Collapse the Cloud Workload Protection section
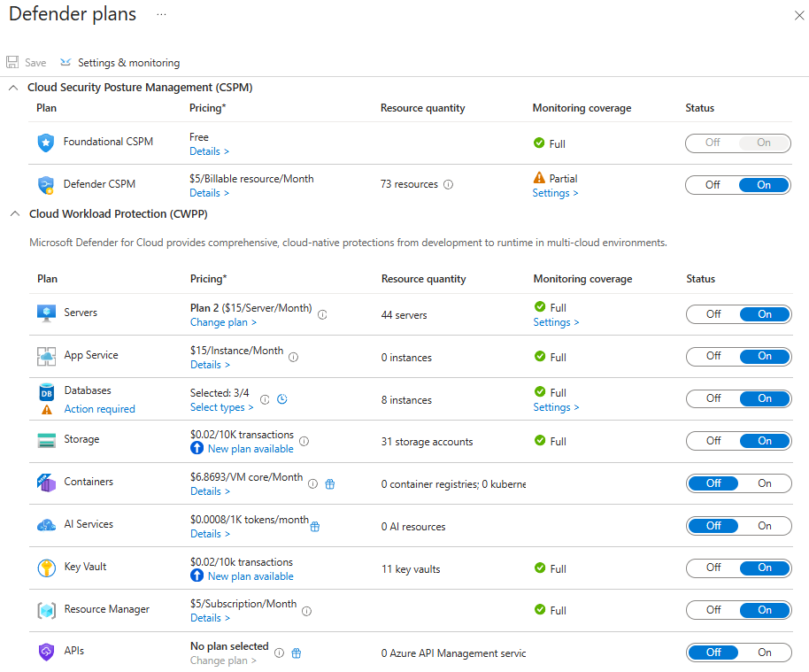 (13, 214)
